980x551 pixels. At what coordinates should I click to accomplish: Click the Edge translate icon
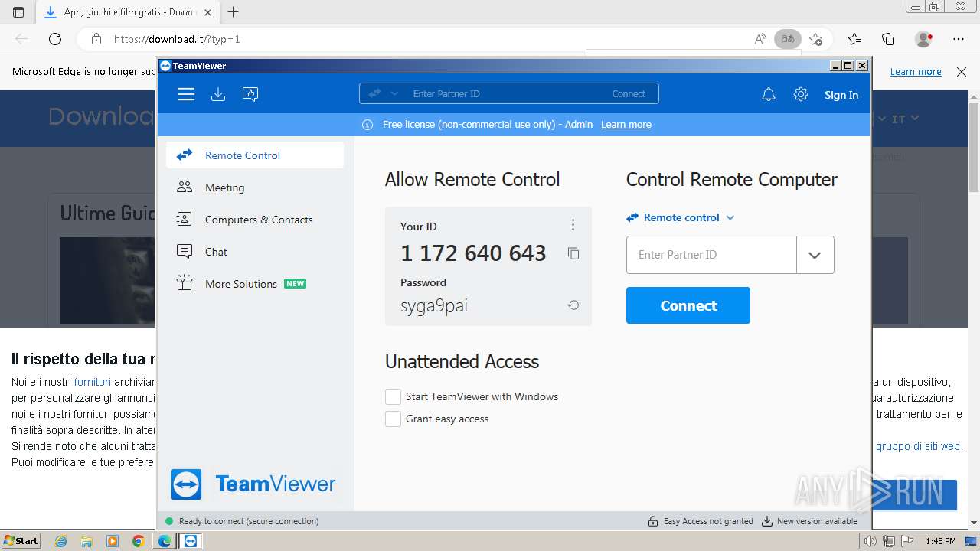[787, 39]
